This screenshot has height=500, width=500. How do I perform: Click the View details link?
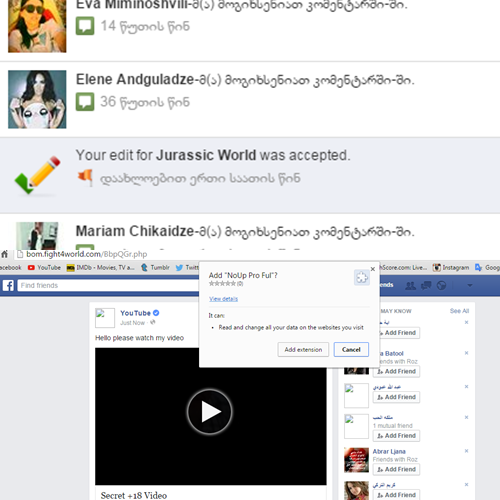[x=223, y=299]
